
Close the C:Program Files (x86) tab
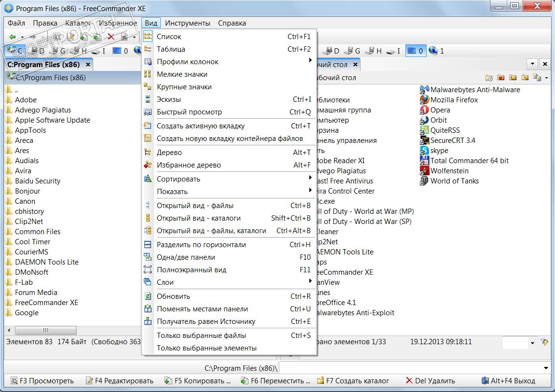(88, 64)
